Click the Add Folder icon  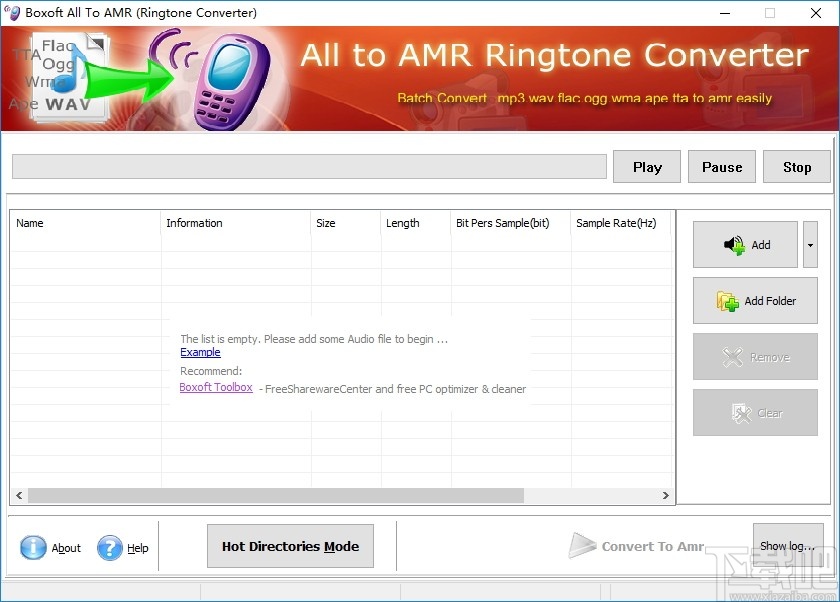[x=726, y=300]
